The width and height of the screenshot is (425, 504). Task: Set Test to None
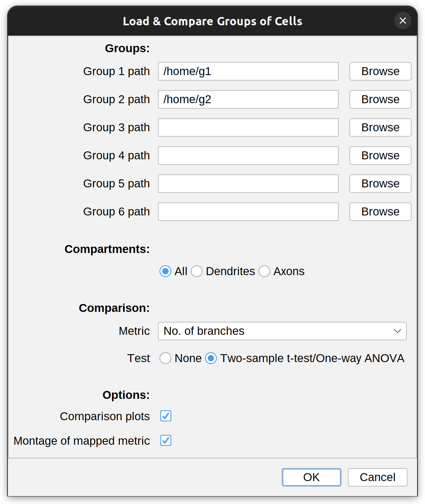[x=165, y=358]
